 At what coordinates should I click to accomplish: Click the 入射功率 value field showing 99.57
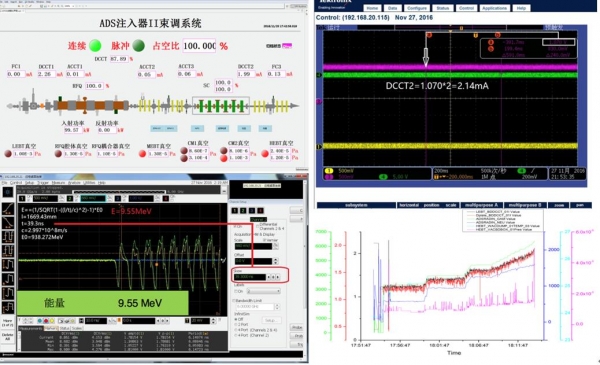pos(72,130)
